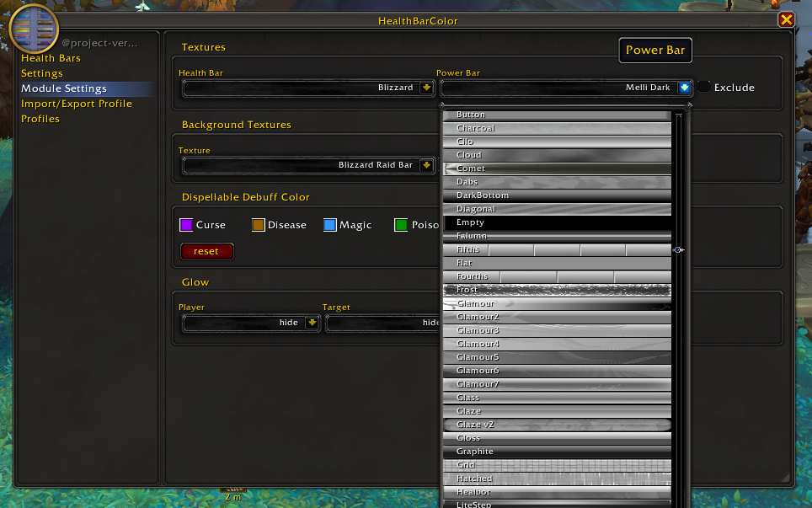Go to the Settings menu item

click(x=42, y=73)
